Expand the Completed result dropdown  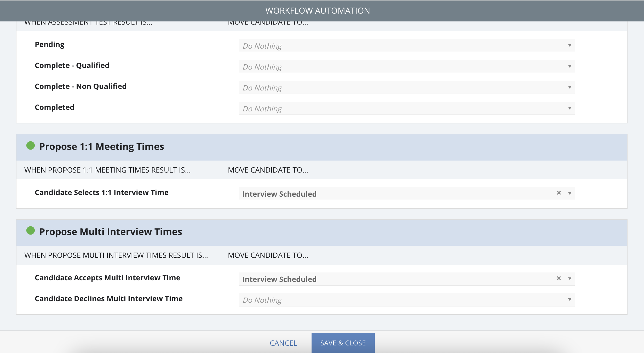407,109
